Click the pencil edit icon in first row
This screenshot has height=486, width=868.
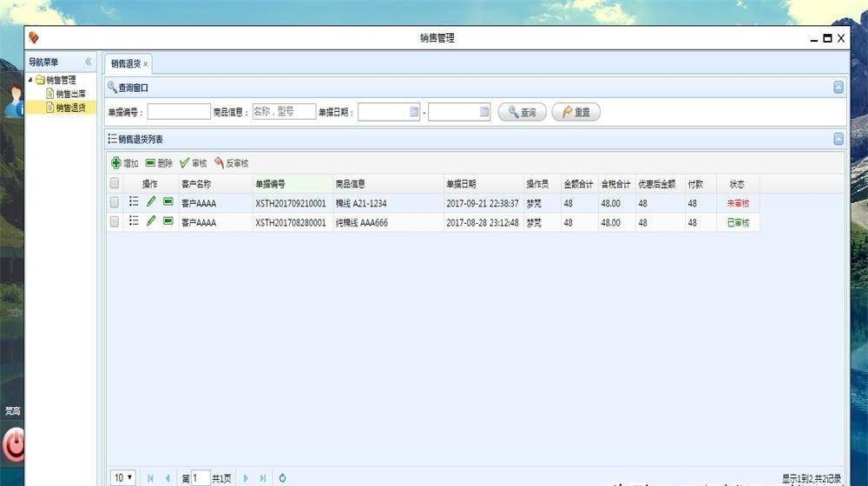tap(151, 202)
